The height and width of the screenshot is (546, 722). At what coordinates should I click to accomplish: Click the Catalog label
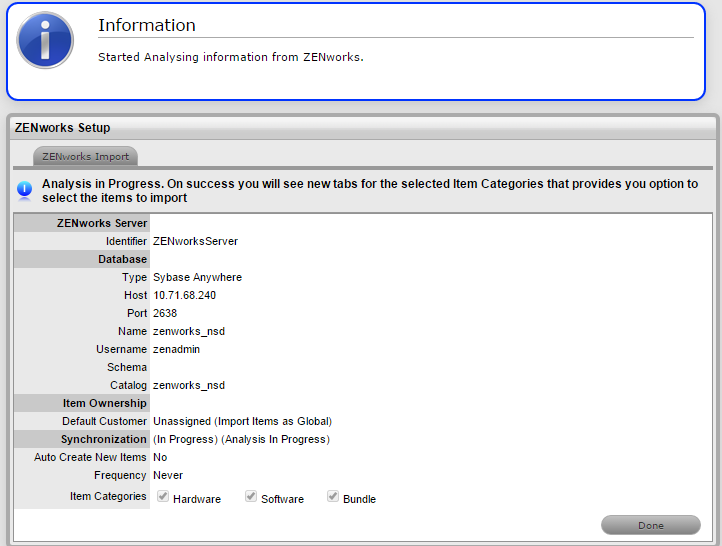coord(128,385)
